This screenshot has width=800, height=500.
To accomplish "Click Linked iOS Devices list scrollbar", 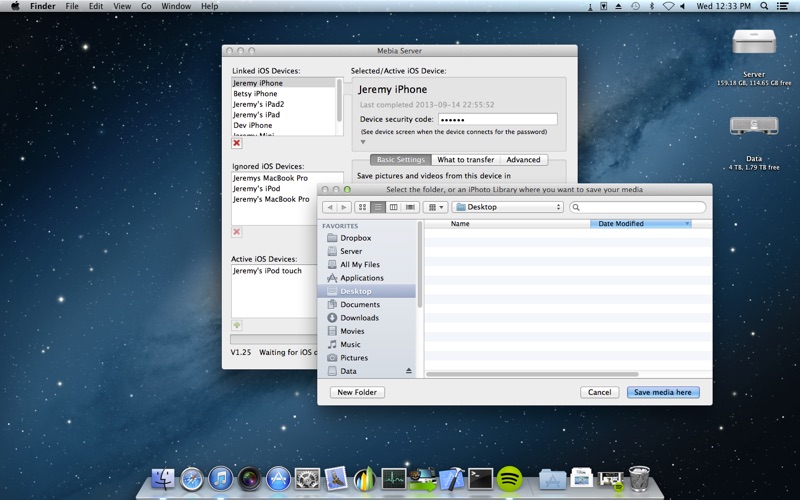I will pyautogui.click(x=340, y=101).
